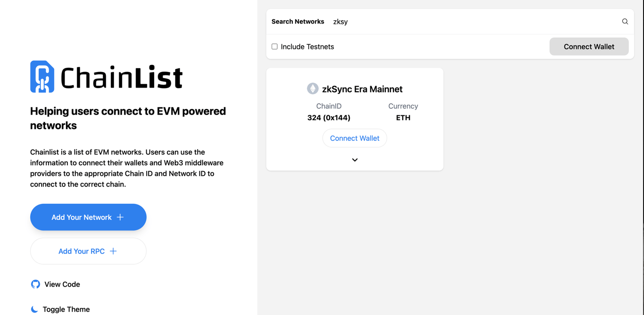Click the ChainList chain-link logo icon
This screenshot has height=315, width=644.
[42, 77]
